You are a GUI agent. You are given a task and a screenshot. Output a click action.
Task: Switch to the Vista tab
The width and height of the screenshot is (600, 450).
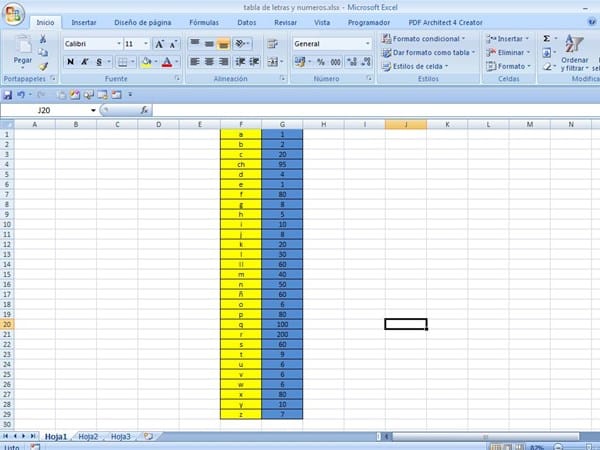tap(322, 23)
